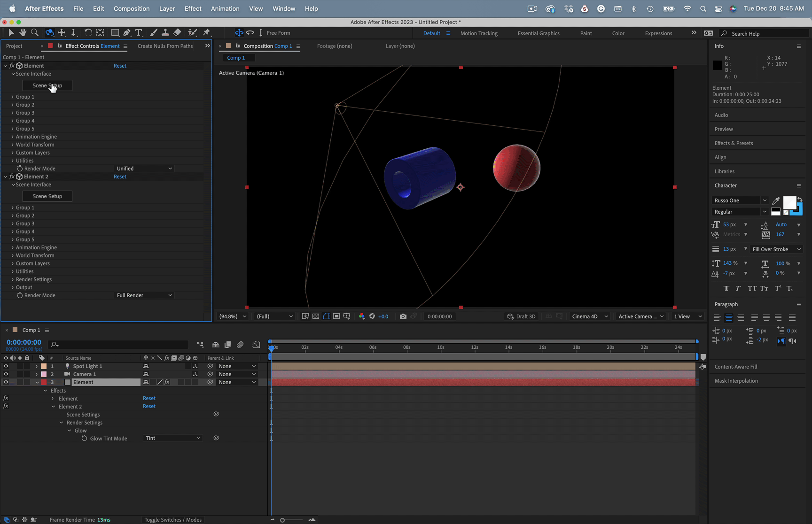Open the Graph Editor in timeline
The image size is (812, 524).
click(256, 345)
